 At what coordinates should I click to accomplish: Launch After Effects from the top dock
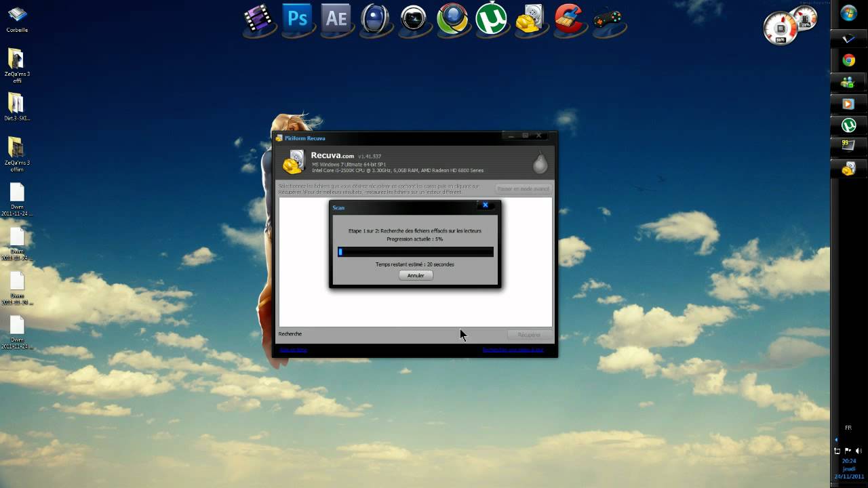coord(336,18)
